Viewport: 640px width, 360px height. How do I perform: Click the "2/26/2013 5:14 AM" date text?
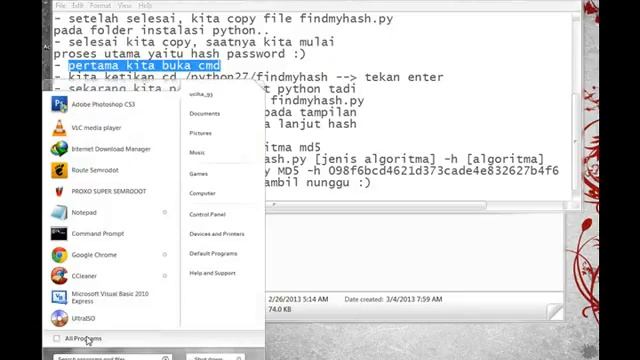click(x=298, y=299)
